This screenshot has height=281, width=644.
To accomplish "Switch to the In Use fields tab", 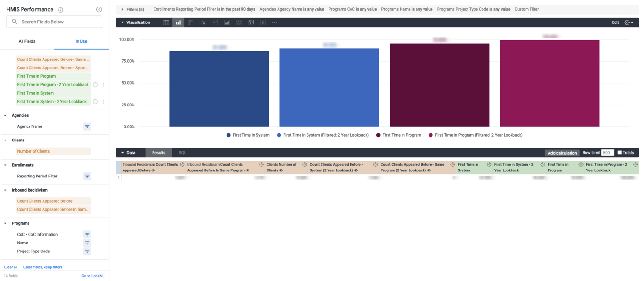I will point(81,41).
